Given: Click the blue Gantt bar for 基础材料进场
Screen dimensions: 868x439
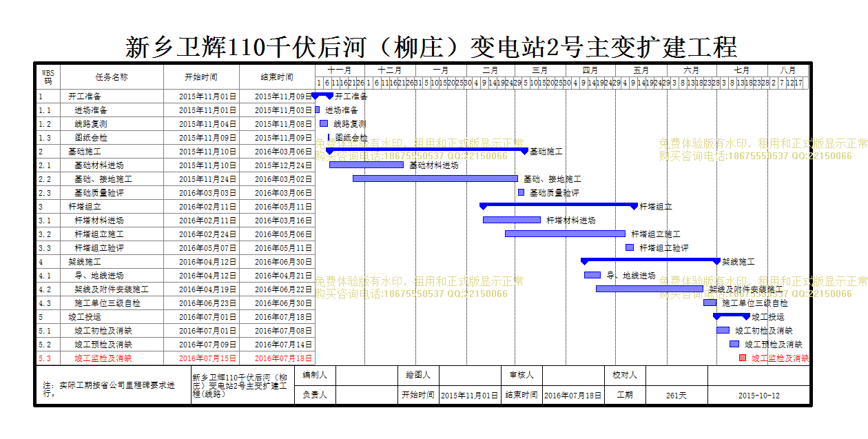Looking at the screenshot, I should (x=366, y=165).
